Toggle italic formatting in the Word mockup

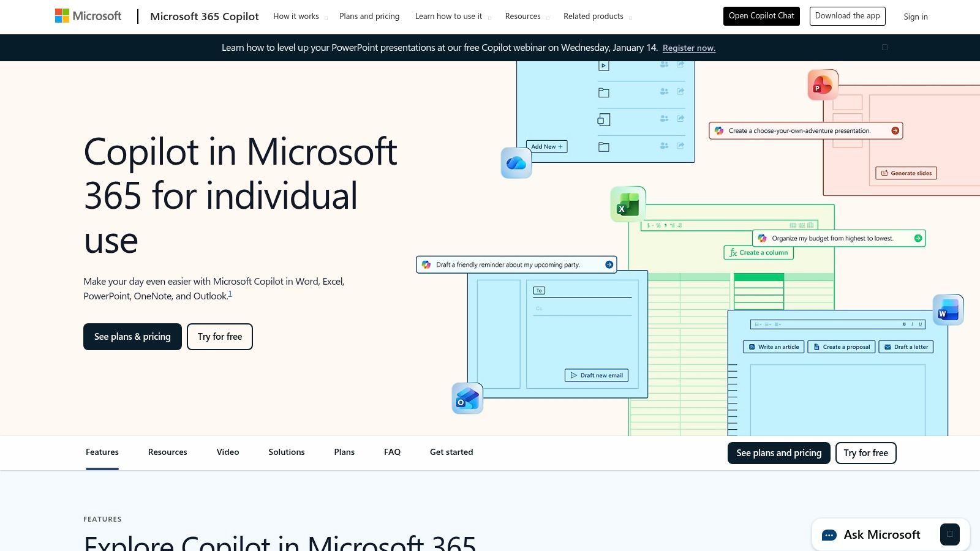point(913,324)
